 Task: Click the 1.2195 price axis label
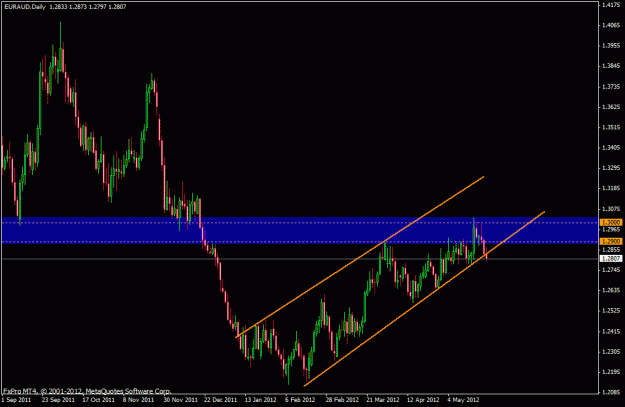coord(611,372)
